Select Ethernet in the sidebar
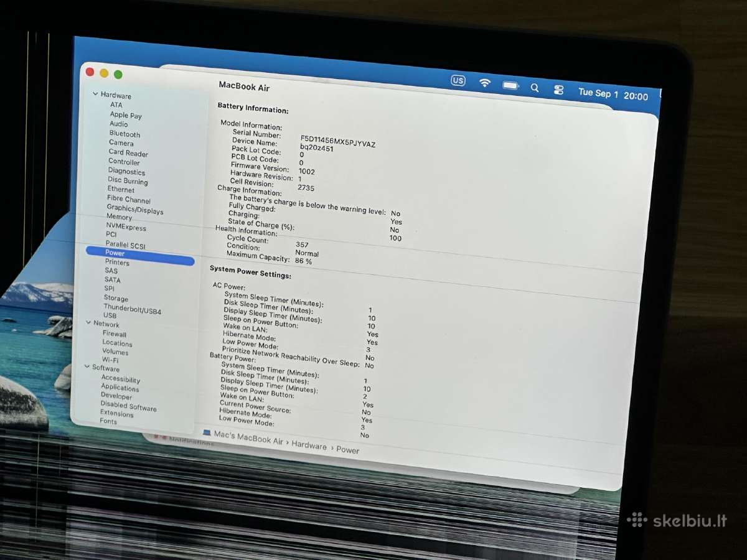Screen dimensions: 747x560 (x=121, y=189)
